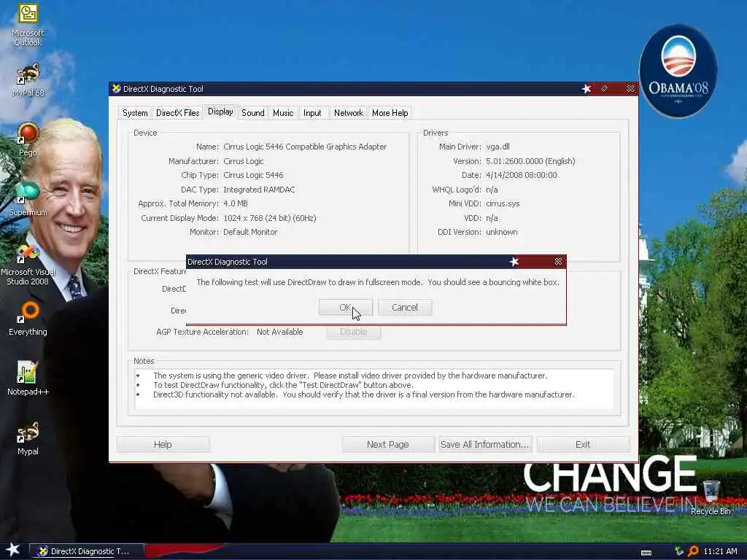Select the Display tab

click(x=220, y=112)
